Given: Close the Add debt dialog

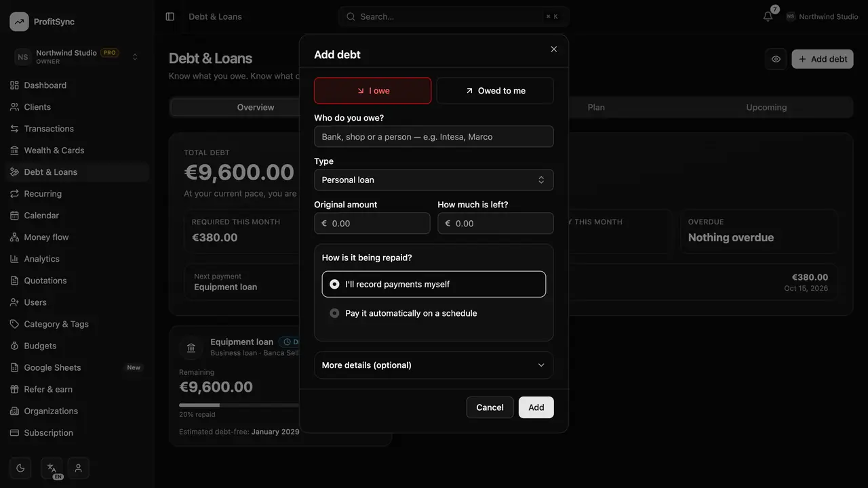Looking at the screenshot, I should point(554,49).
